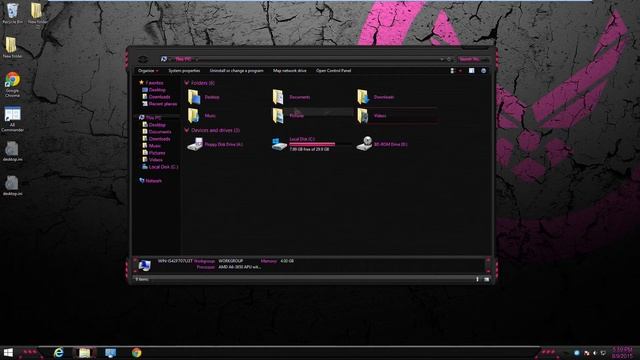Select the Videos folder in the Folders group
The width and height of the screenshot is (640, 360).
(371, 116)
